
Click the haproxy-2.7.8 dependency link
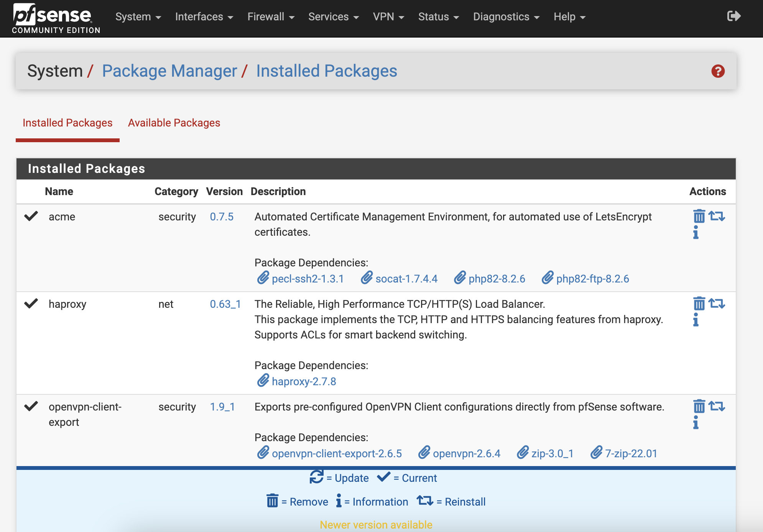tap(303, 381)
